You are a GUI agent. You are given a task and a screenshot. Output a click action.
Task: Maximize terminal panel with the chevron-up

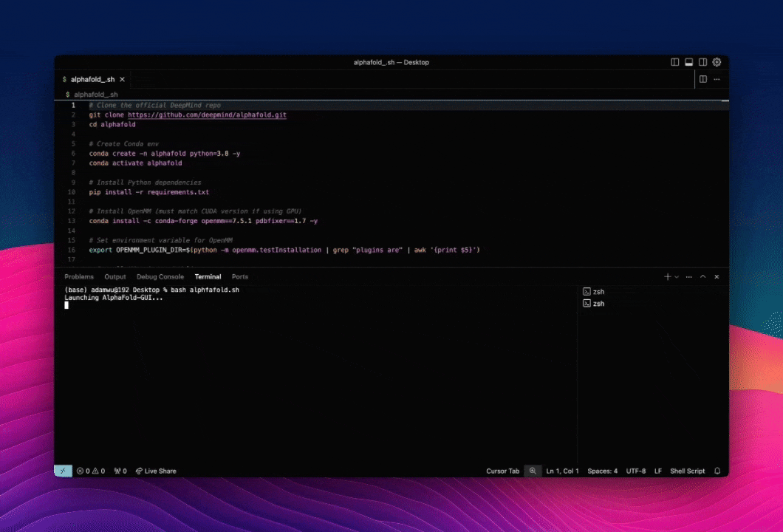click(702, 276)
